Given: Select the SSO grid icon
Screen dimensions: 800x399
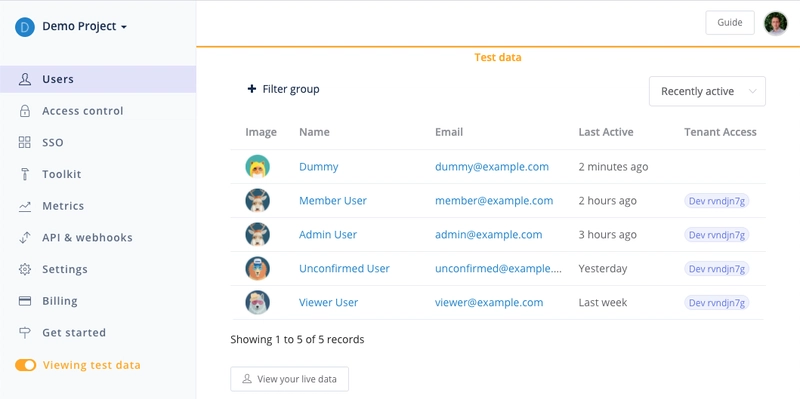Looking at the screenshot, I should (24, 142).
